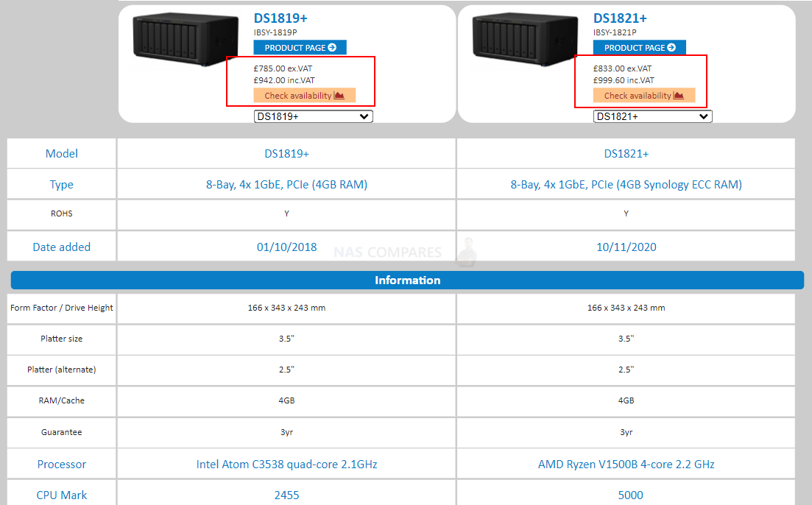The width and height of the screenshot is (812, 505).
Task: Click the Platter (alternate) row label
Action: (62, 370)
